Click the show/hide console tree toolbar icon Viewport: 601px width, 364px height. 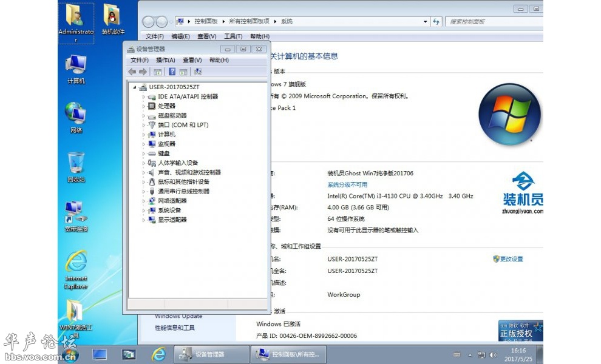point(157,72)
